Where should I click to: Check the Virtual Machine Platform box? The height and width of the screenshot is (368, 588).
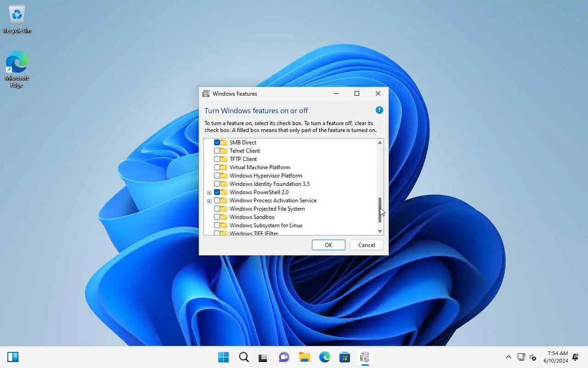[x=217, y=167]
